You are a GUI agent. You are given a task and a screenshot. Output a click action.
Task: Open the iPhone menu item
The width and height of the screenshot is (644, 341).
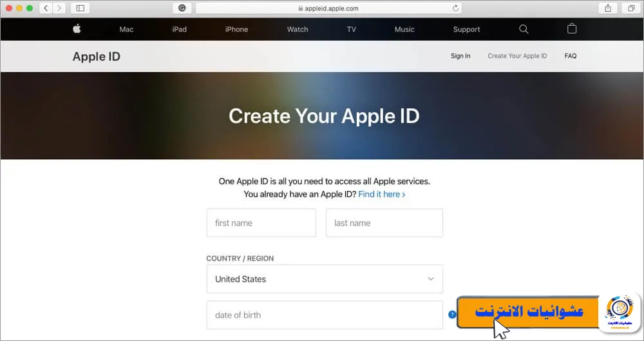tap(236, 29)
